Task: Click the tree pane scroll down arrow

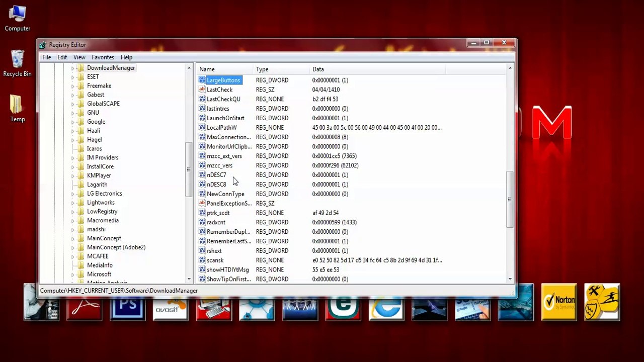Action: coord(189,279)
